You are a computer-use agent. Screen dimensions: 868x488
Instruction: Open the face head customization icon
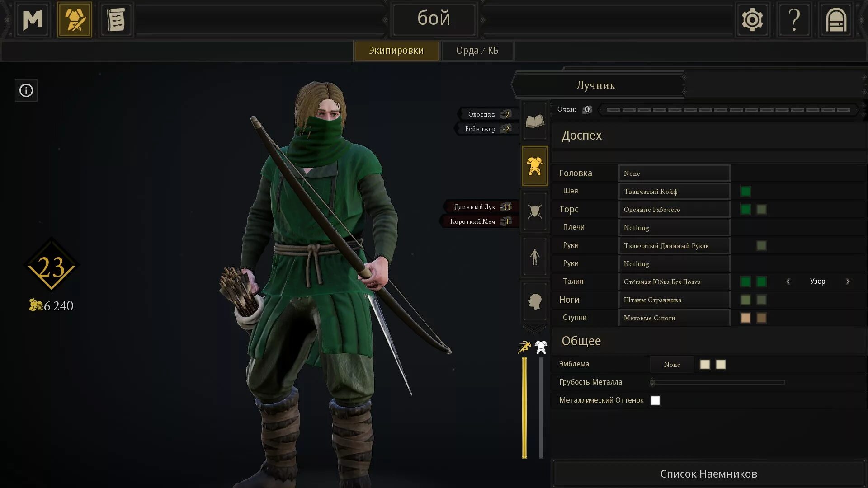click(535, 301)
